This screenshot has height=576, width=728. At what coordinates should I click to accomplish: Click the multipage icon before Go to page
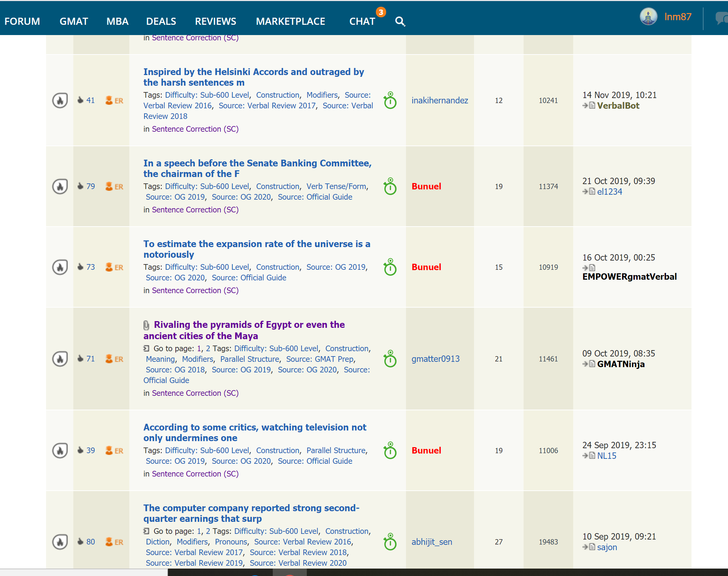(x=146, y=348)
